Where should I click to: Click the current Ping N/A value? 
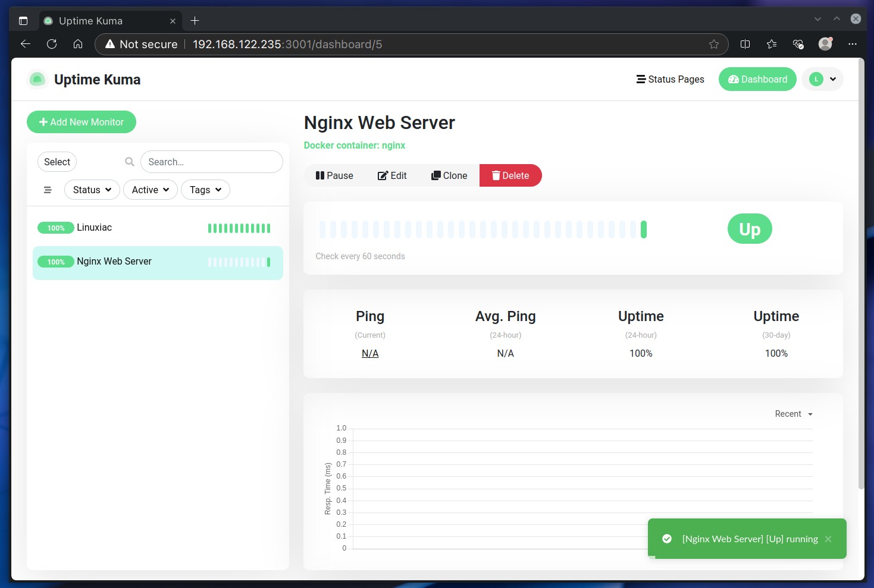click(370, 353)
